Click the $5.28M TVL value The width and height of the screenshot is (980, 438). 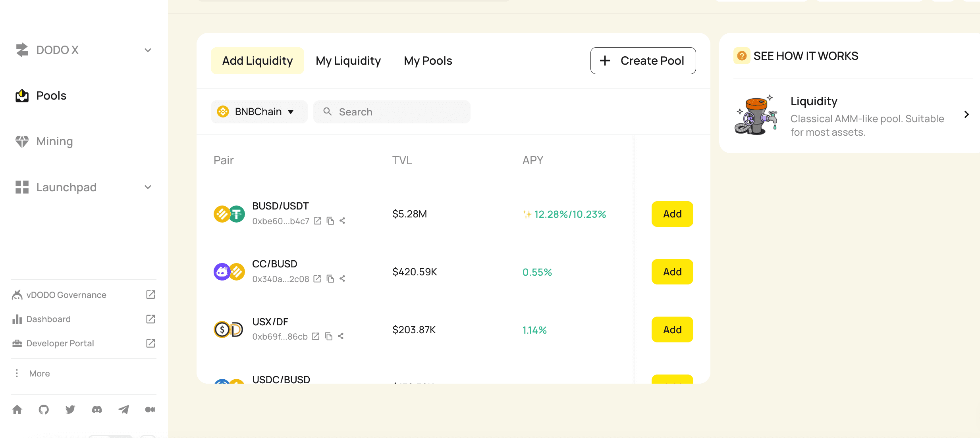point(409,214)
